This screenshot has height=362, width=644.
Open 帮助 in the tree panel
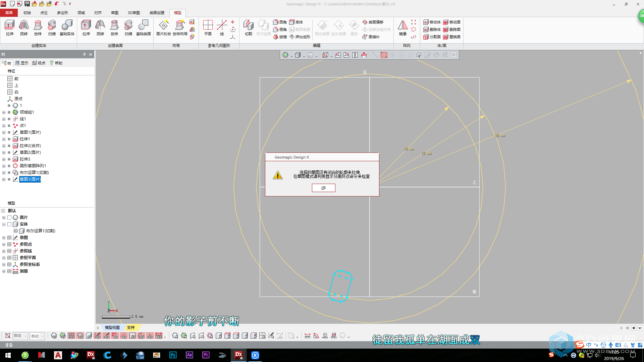pos(56,63)
